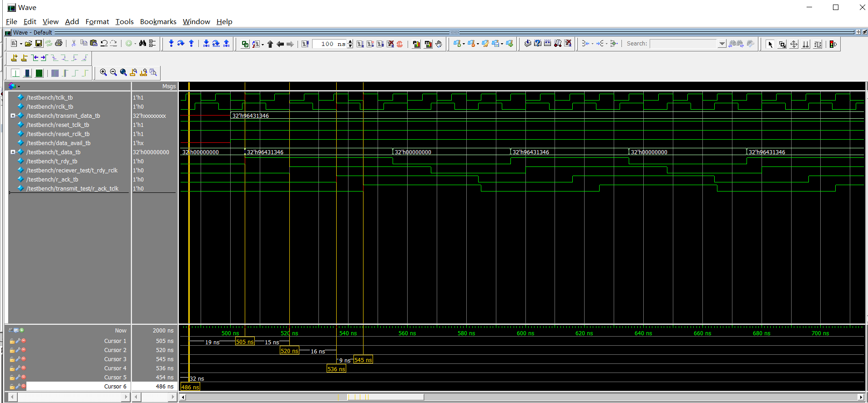Image resolution: width=868 pixels, height=403 pixels.
Task: Click the Cut scissors icon
Action: (x=74, y=44)
